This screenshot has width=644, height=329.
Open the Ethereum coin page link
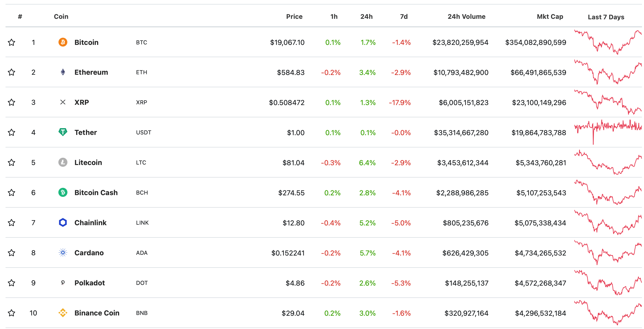(x=91, y=72)
